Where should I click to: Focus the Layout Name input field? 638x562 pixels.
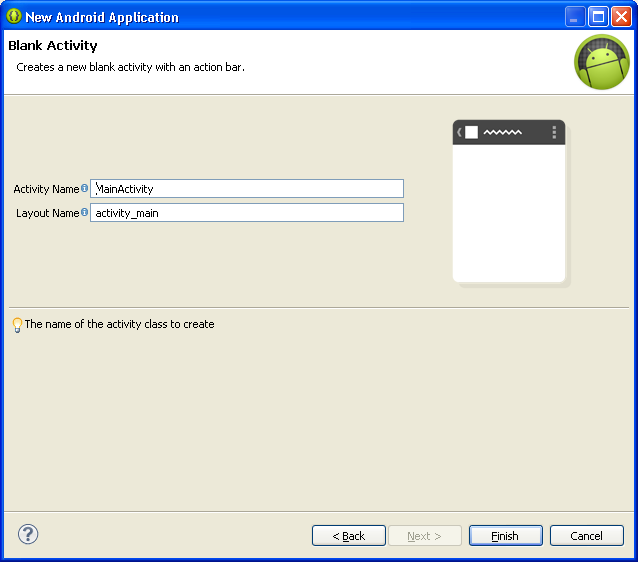click(x=247, y=213)
